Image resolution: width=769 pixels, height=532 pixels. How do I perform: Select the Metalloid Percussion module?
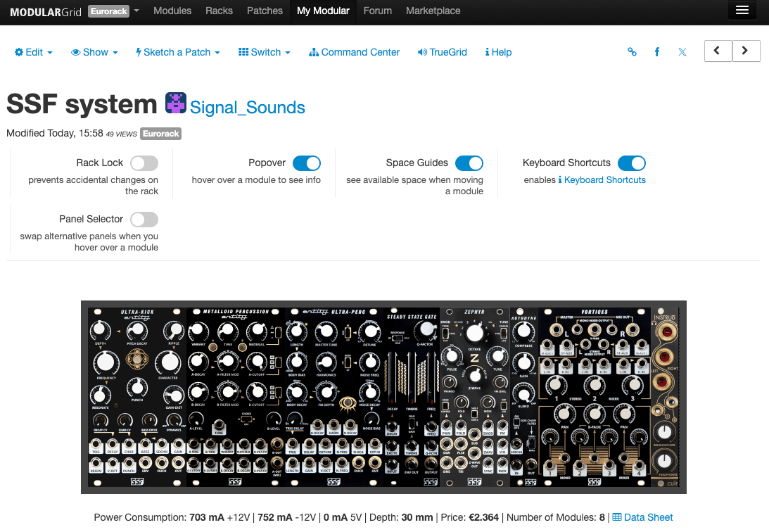[x=236, y=397]
